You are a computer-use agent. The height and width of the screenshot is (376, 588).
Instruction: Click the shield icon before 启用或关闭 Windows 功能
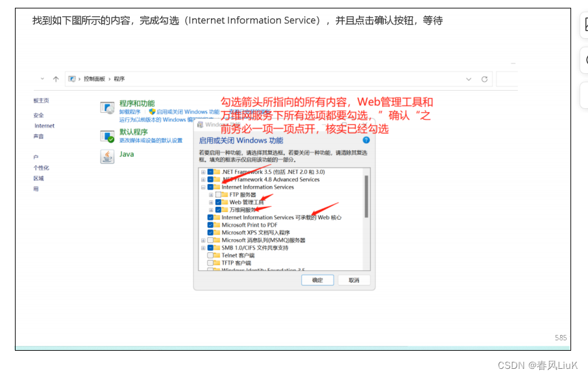pos(152,112)
